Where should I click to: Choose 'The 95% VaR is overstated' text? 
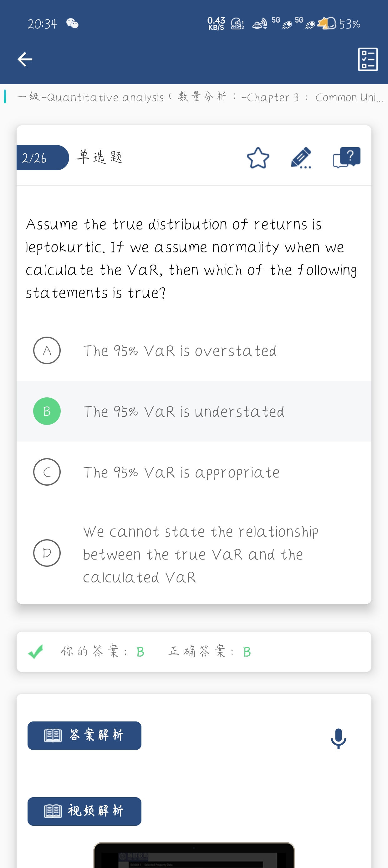click(x=180, y=351)
